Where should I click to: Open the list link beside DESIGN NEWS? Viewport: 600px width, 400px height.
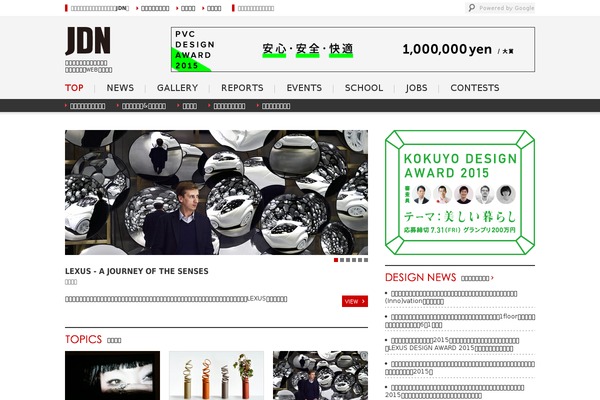(477, 278)
